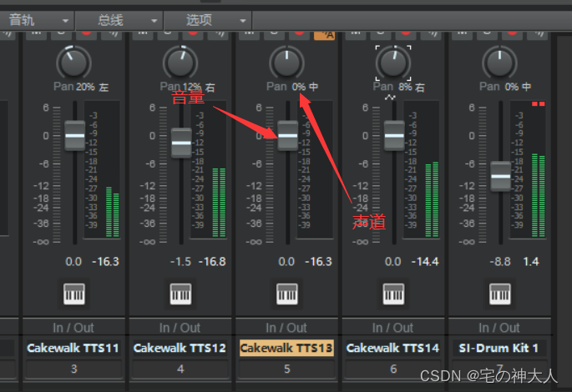Click the -16.8 peak value on Cakewalk TTS12
572x392 pixels.
(x=212, y=262)
